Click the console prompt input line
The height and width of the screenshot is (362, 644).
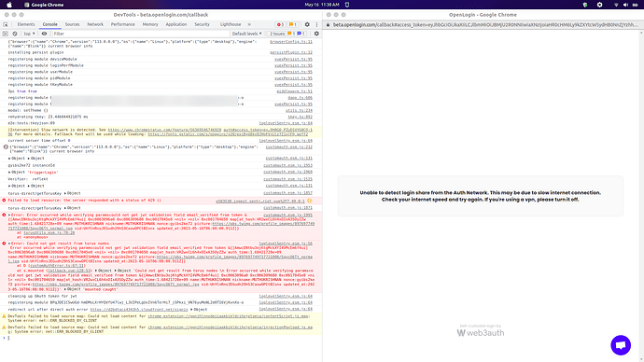click(x=164, y=338)
